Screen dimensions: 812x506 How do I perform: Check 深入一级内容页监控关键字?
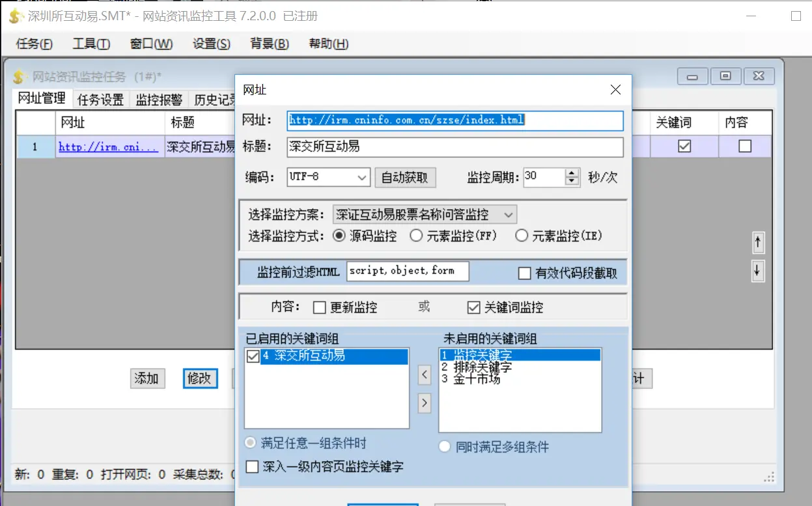tap(252, 466)
